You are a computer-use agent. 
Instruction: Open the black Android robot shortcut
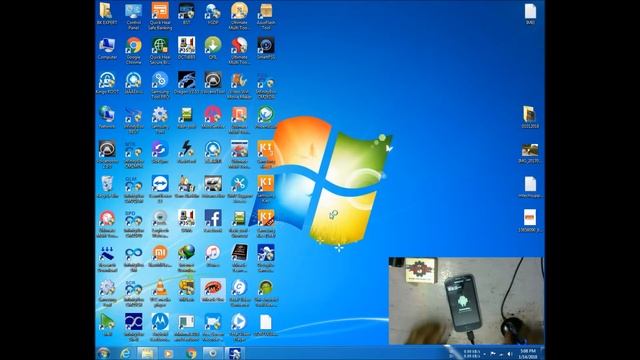coord(266,293)
